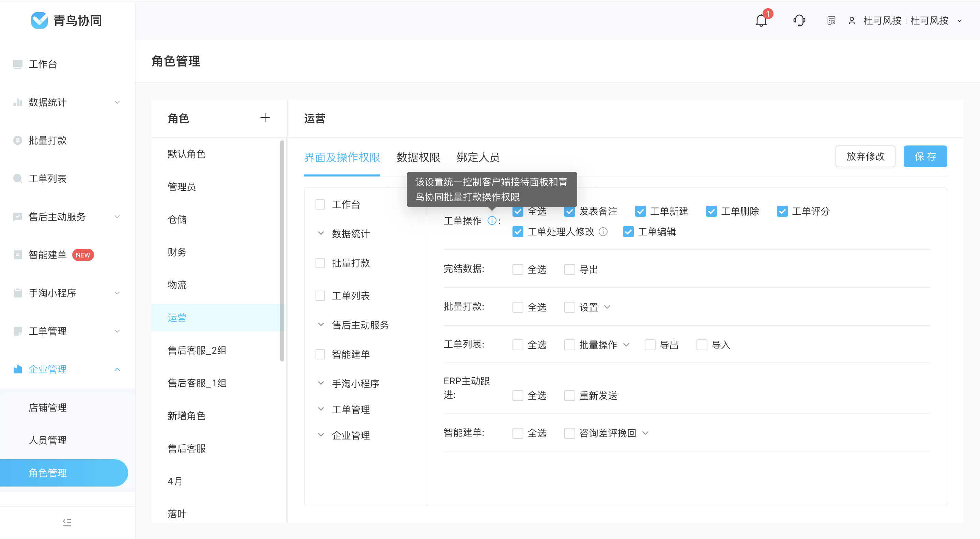Open 角色管理 submenu item
Screen dimensions: 980x539
pyautogui.click(x=64, y=473)
